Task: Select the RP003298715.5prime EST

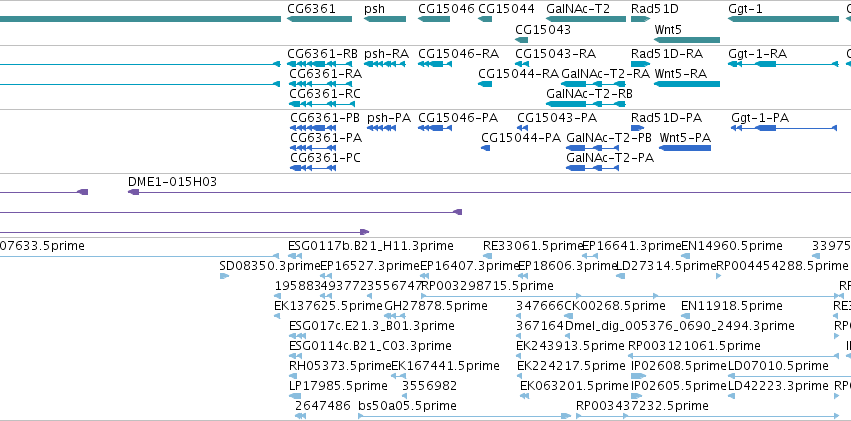Action: coord(632,296)
